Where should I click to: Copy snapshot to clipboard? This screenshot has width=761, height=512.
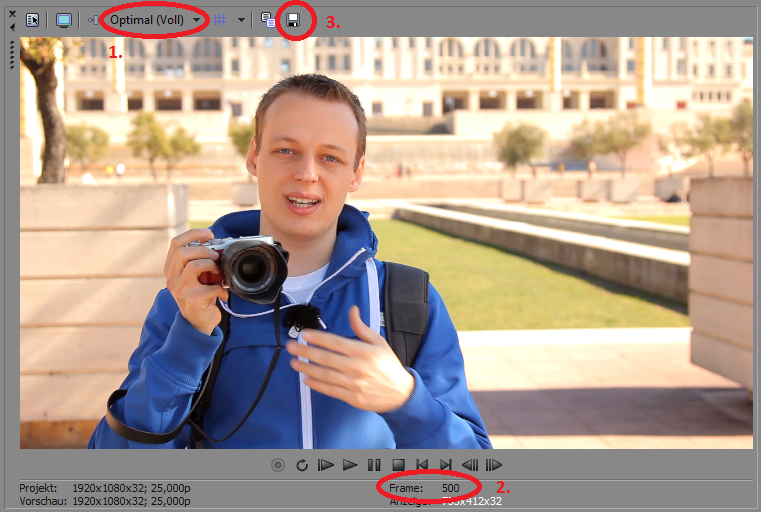coord(268,20)
